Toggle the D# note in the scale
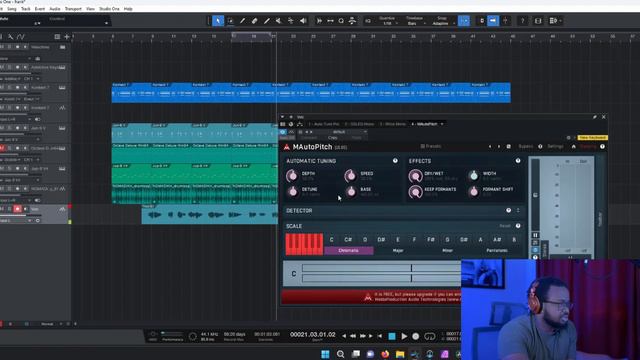The width and height of the screenshot is (640, 360). point(381,240)
